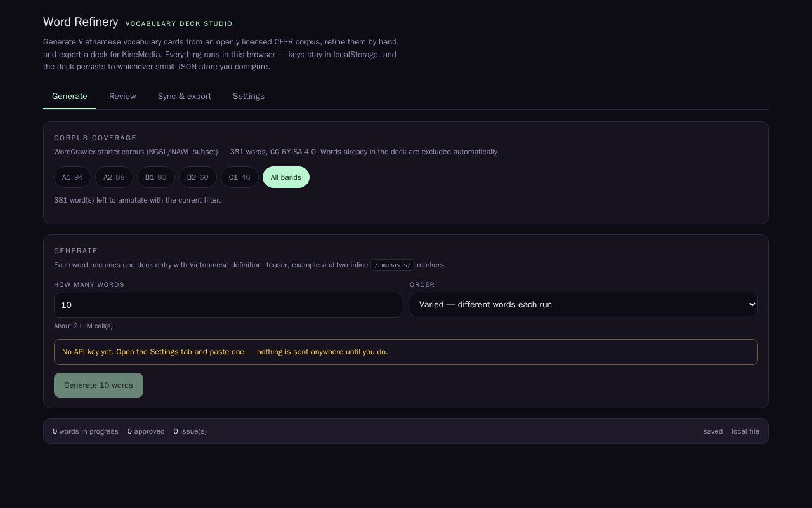Filter corpus by A1 band
The width and height of the screenshot is (812, 508).
72,177
